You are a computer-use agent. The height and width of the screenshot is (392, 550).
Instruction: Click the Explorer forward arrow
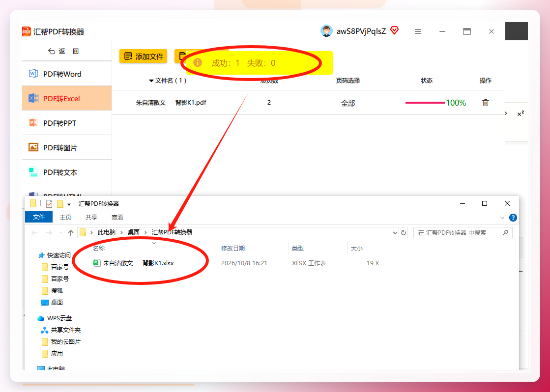click(49, 232)
